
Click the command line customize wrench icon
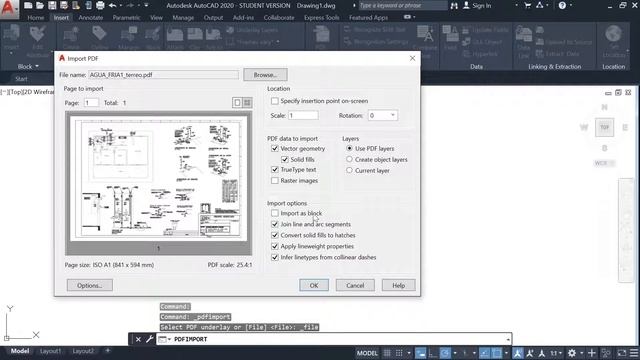(150, 339)
